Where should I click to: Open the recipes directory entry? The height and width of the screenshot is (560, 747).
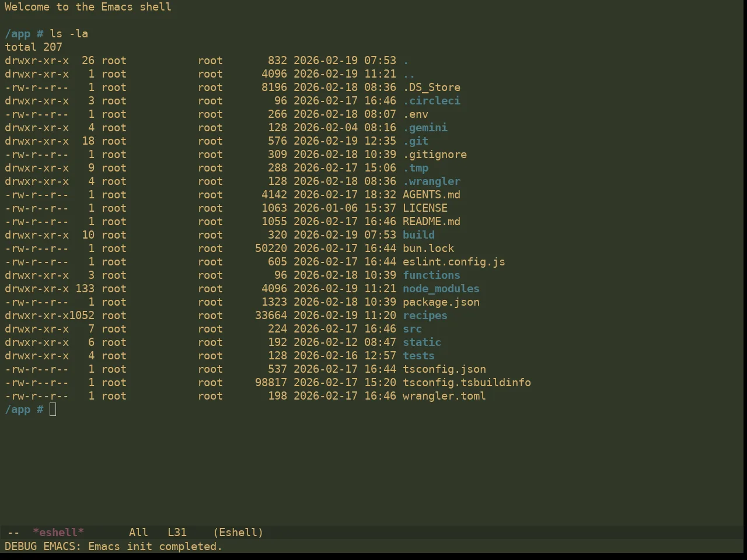pos(425,316)
